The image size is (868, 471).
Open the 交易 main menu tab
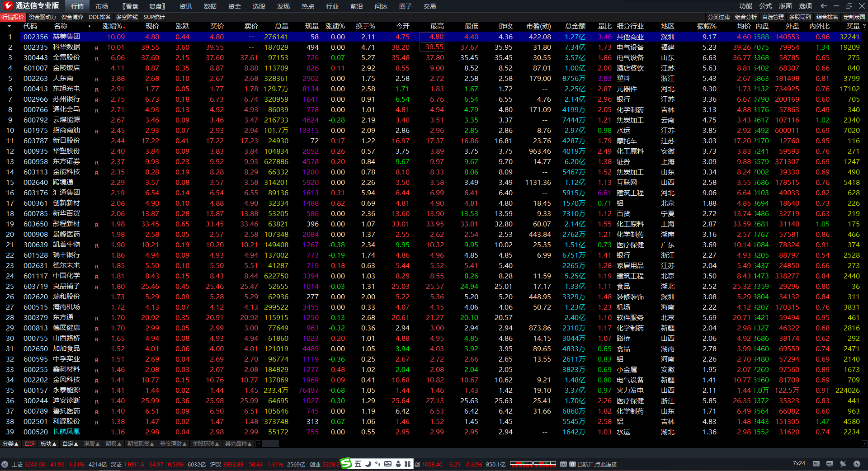430,6
